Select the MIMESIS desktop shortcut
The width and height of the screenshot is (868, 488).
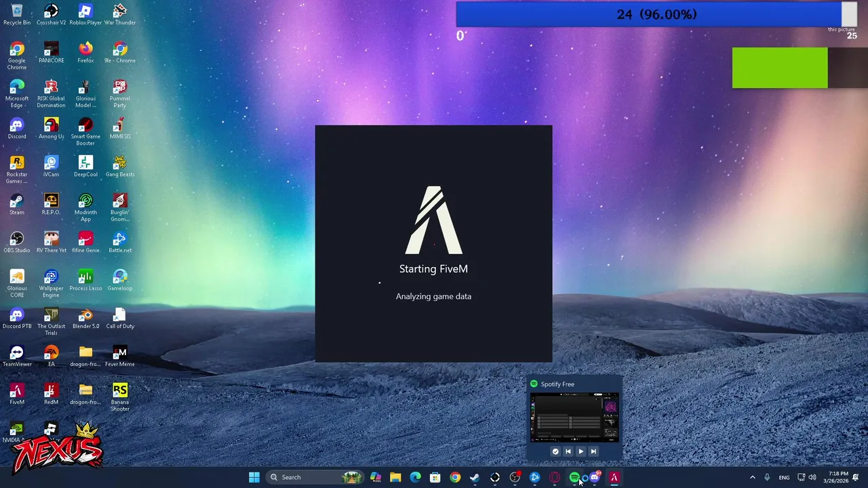click(x=120, y=128)
